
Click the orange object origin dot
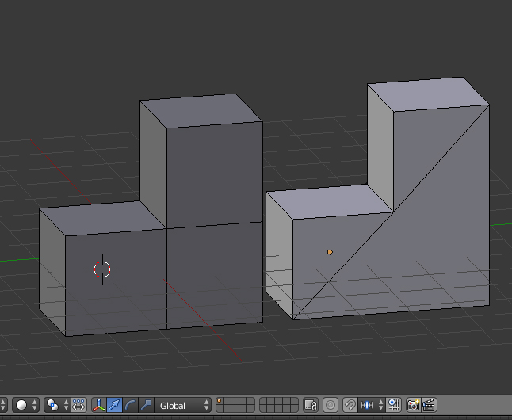330,252
